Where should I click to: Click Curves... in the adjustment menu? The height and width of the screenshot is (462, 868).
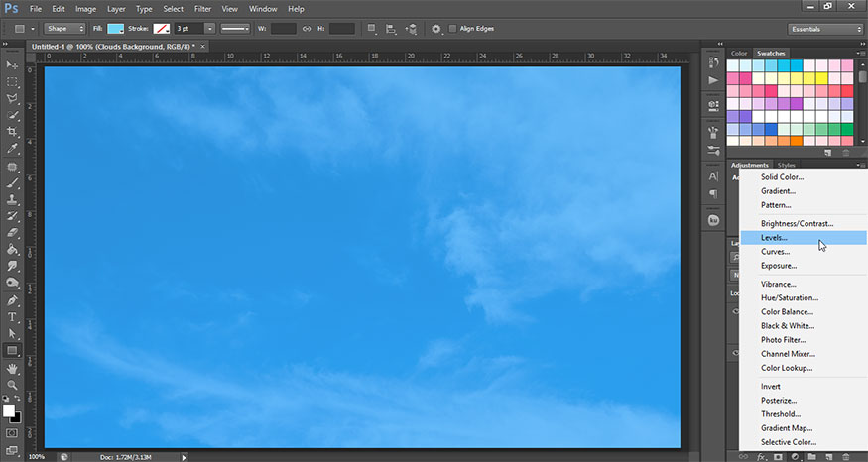click(775, 252)
